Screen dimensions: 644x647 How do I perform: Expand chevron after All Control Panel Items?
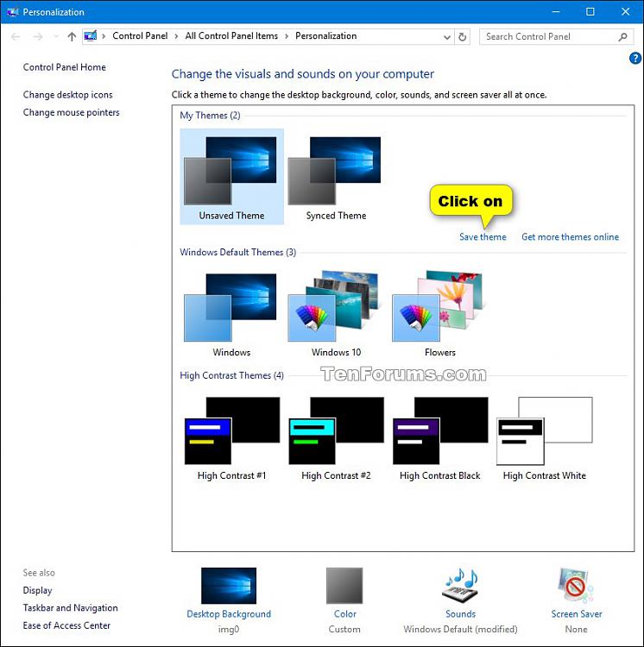click(x=287, y=36)
